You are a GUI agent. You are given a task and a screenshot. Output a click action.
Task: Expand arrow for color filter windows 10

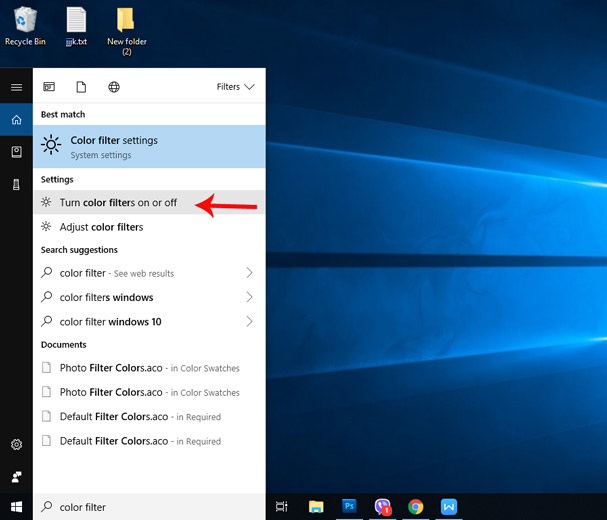[x=249, y=321]
